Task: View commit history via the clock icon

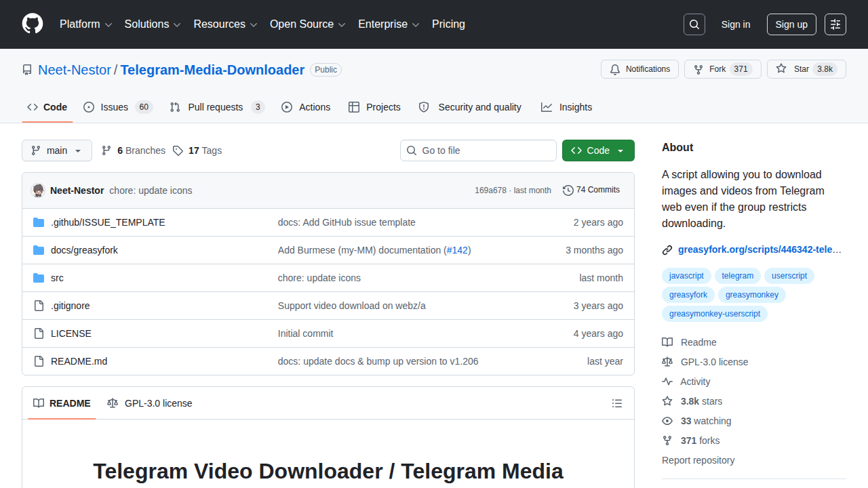Action: coord(568,190)
